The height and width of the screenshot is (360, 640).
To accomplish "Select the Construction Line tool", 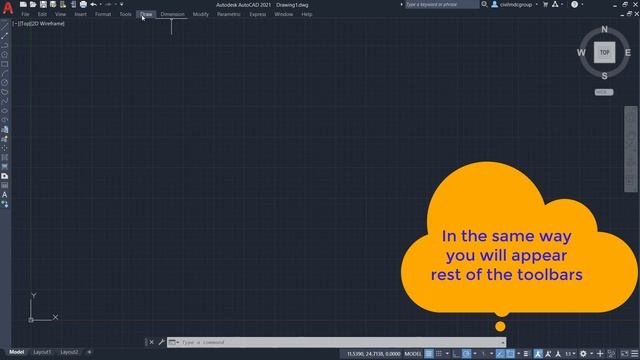I will (4, 36).
